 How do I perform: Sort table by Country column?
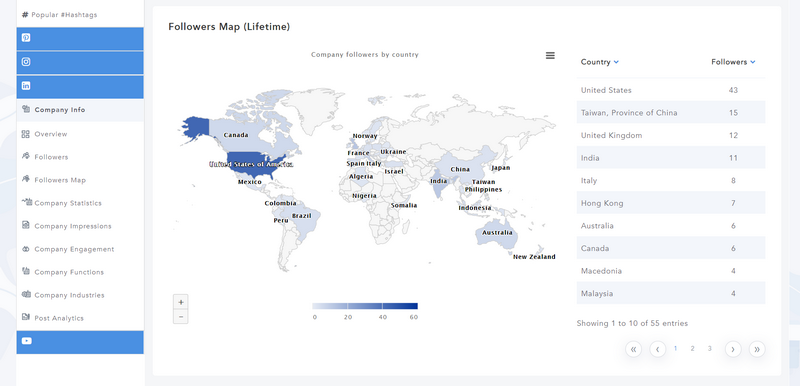point(599,62)
